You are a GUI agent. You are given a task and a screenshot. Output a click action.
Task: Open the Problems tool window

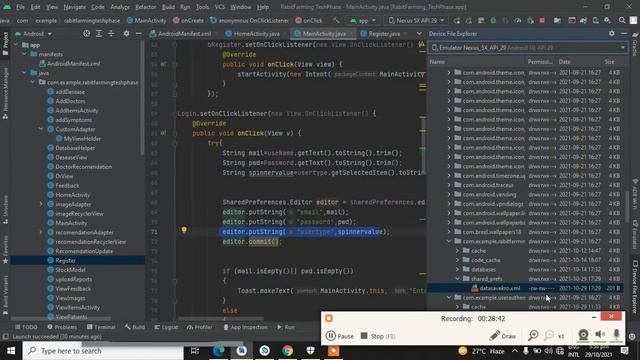coord(62,327)
